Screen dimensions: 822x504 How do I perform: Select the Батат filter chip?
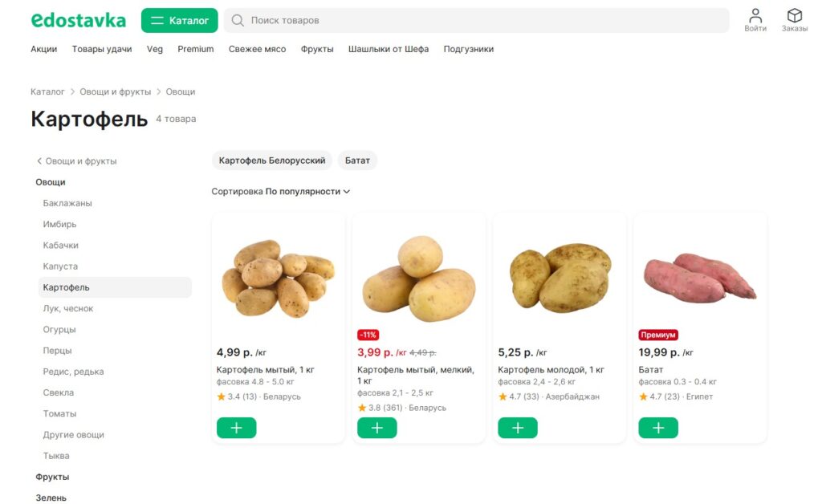pos(357,161)
